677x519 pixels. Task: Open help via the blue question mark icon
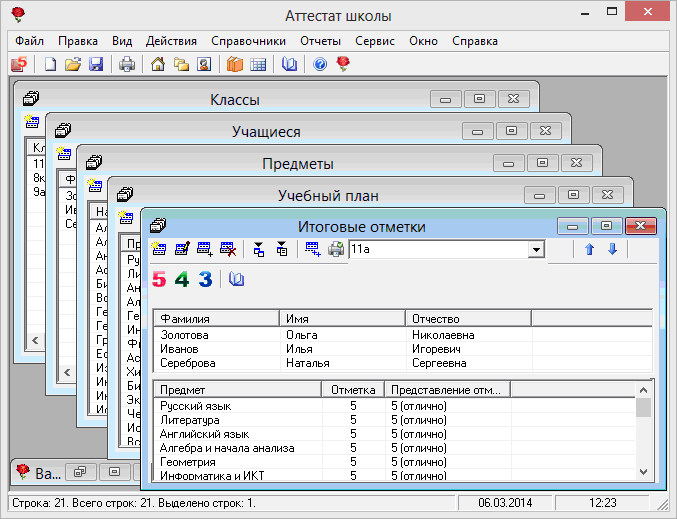(x=320, y=65)
